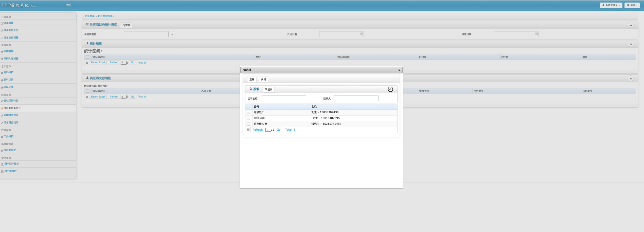
Task: Click the gear icon in 供应商欠款明细 grid footer
Action: click(87, 97)
